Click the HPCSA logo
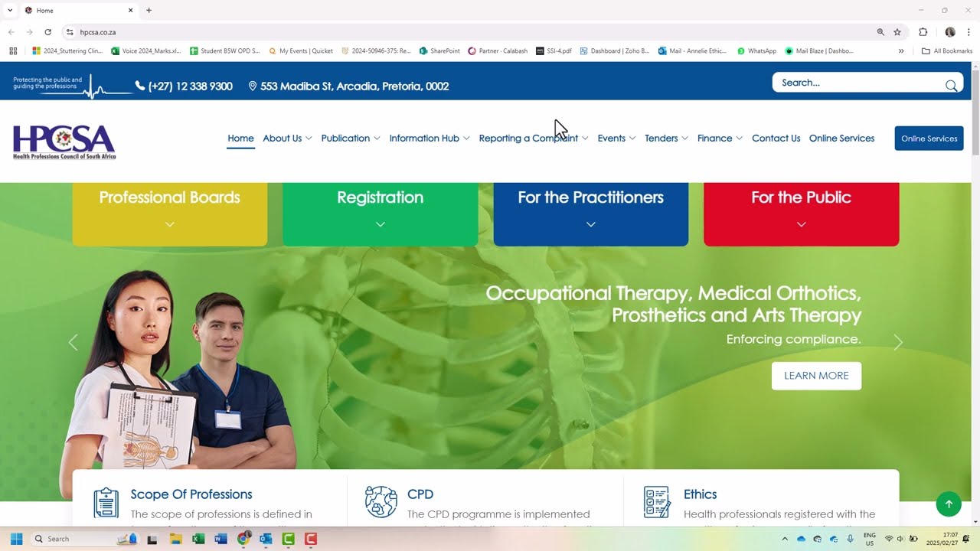This screenshot has height=551, width=980. pos(64,142)
